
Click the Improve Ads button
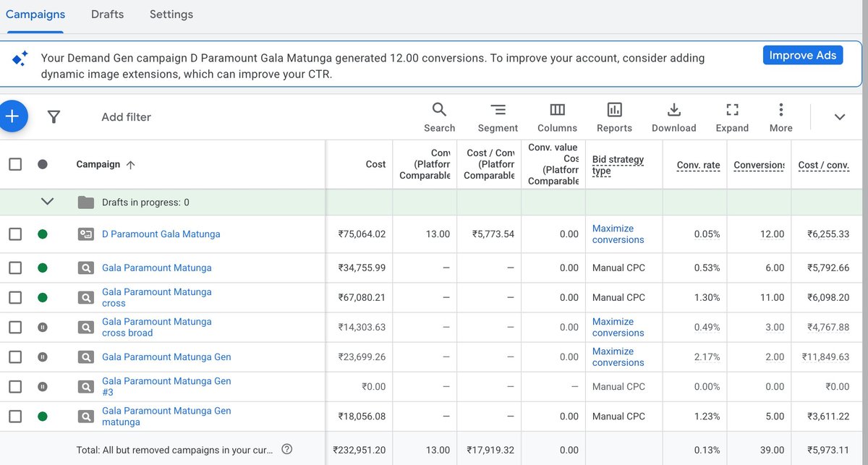[x=803, y=55]
